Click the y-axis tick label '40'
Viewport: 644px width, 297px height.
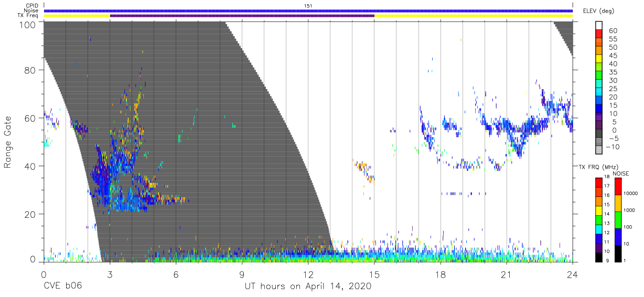(x=30, y=166)
